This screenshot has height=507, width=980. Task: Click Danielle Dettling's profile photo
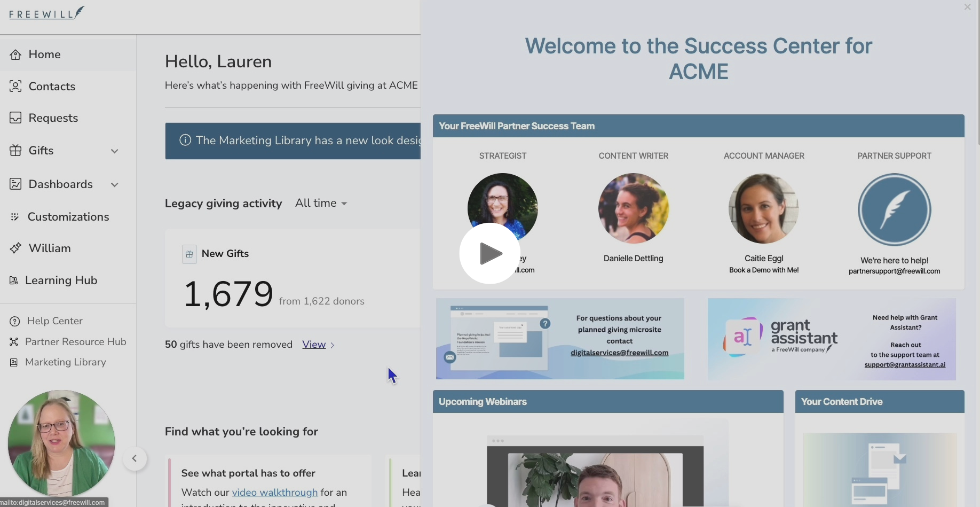(x=633, y=208)
